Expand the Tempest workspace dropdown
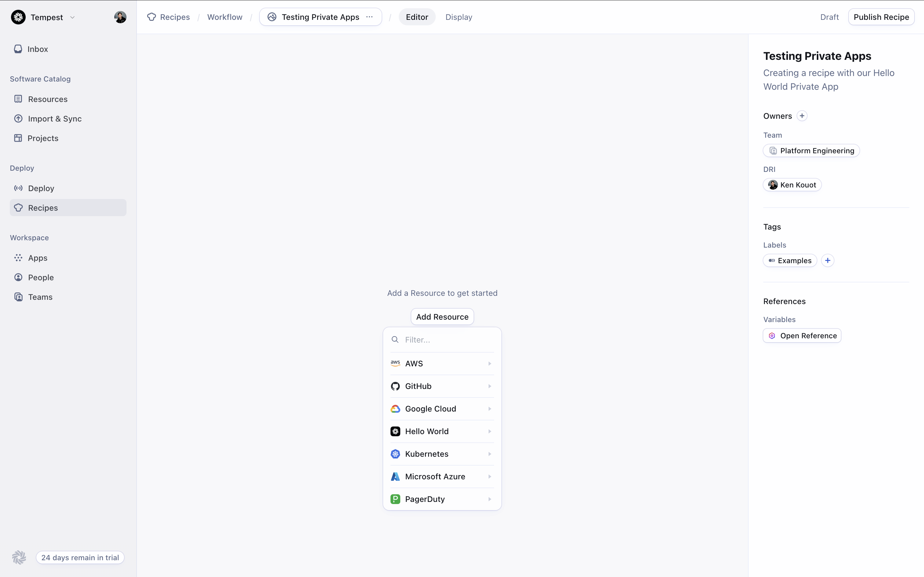Viewport: 924px width, 577px height. pos(72,18)
